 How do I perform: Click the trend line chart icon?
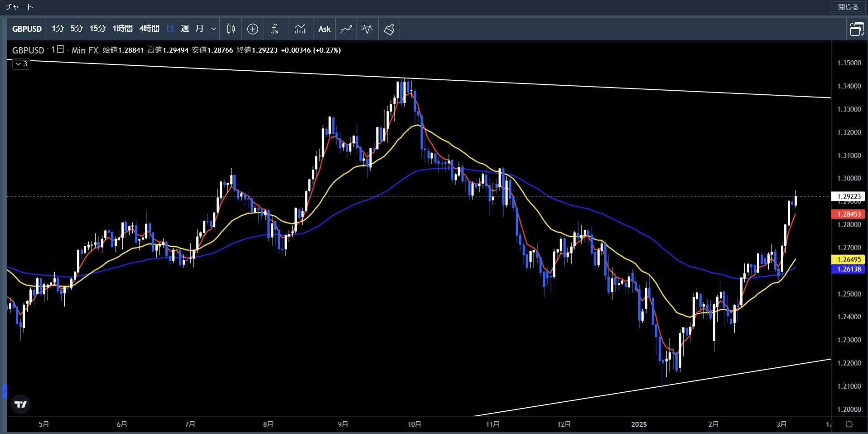pos(346,29)
